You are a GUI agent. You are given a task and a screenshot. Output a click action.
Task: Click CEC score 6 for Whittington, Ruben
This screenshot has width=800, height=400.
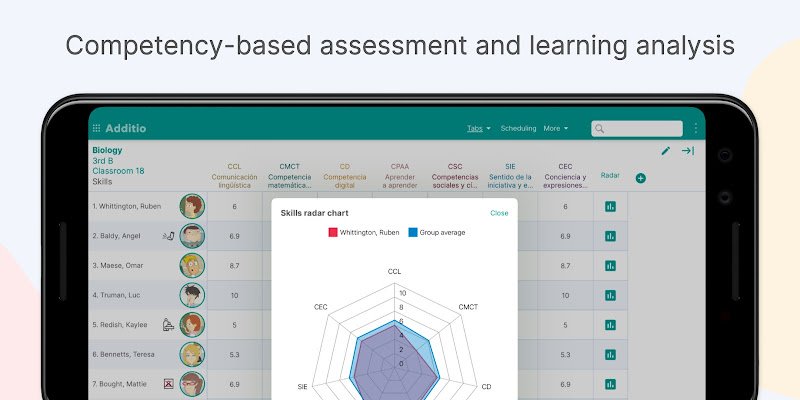click(565, 207)
